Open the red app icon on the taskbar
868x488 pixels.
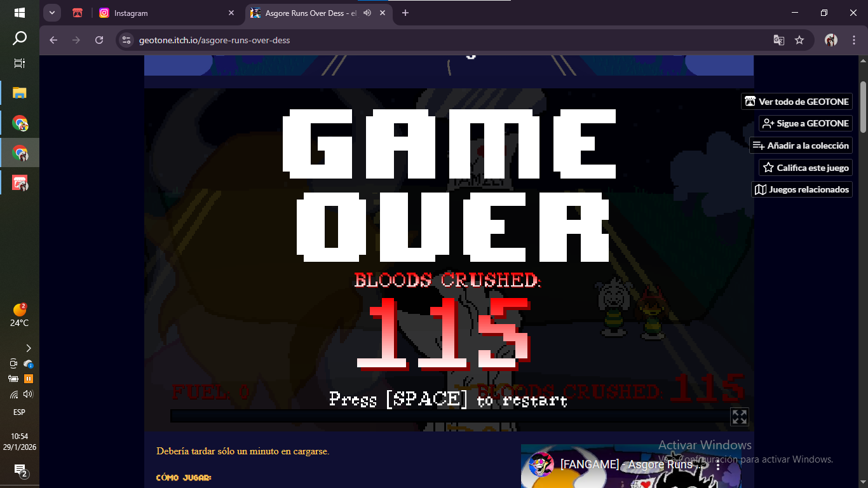(19, 183)
